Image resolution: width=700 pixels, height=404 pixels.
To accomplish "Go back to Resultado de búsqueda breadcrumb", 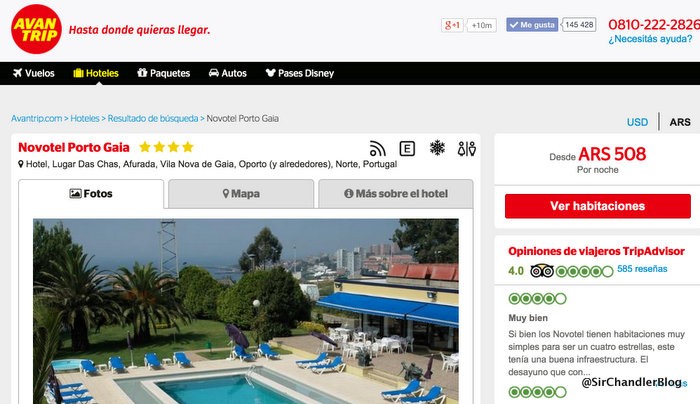I will [153, 119].
